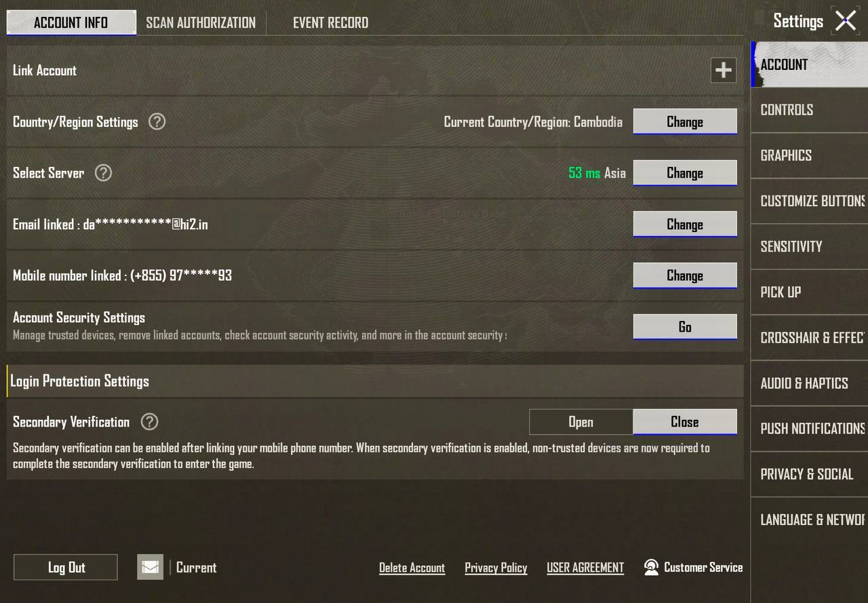Select Audio & Haptics in the sidebar
This screenshot has height=603, width=868.
point(810,383)
